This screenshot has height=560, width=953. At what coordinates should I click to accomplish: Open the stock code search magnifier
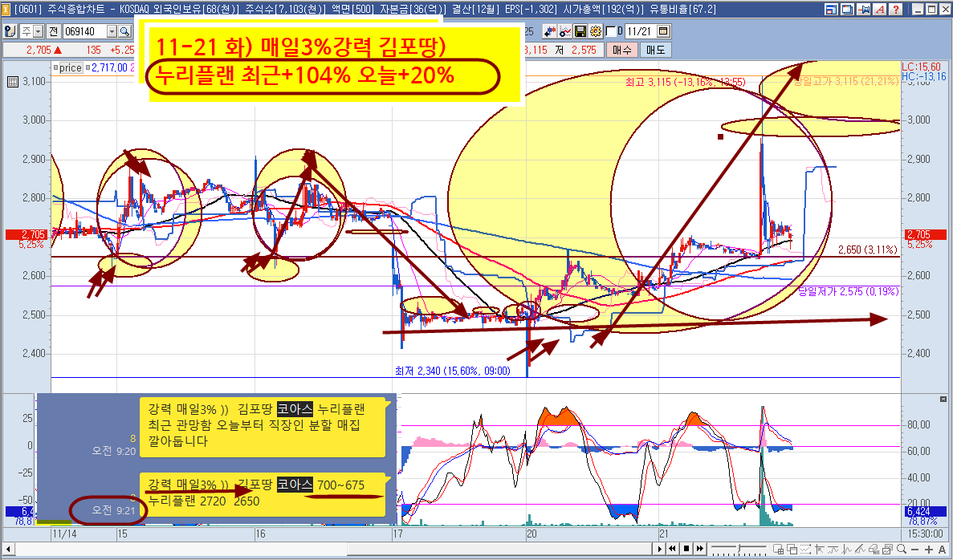pos(124,31)
